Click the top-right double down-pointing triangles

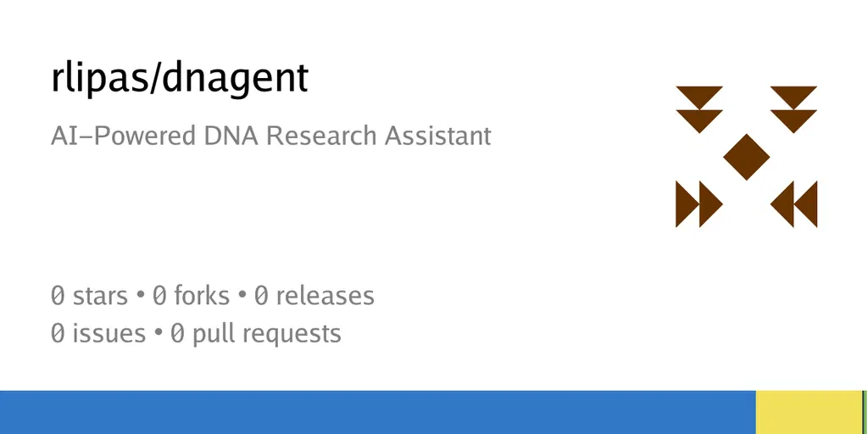tap(793, 109)
